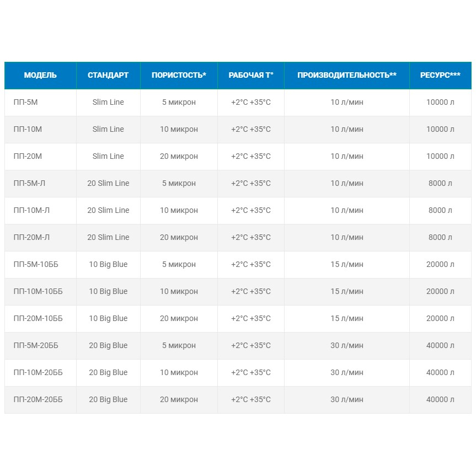The height and width of the screenshot is (476, 476).
Task: Select the ПП-10М-10ББ row label
Action: point(38,291)
